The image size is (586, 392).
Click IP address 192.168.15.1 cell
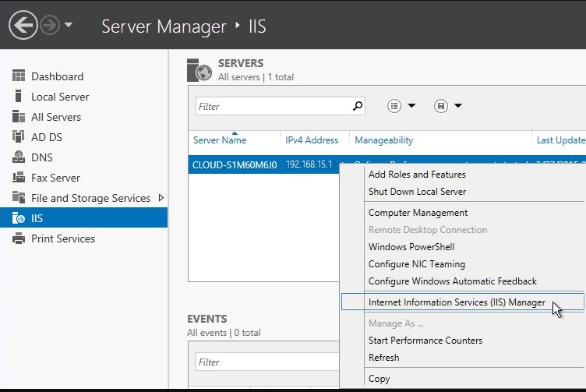309,164
